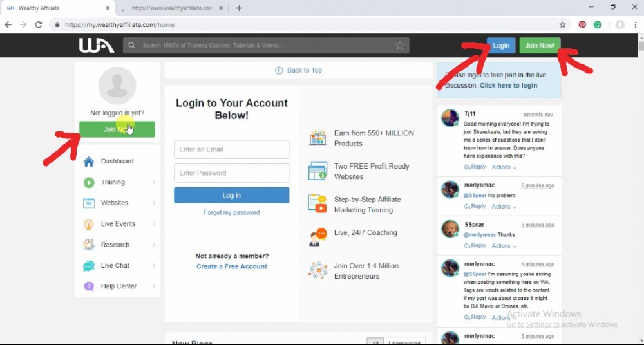644x345 pixels.
Task: Click the browser address bar URL
Action: point(120,24)
